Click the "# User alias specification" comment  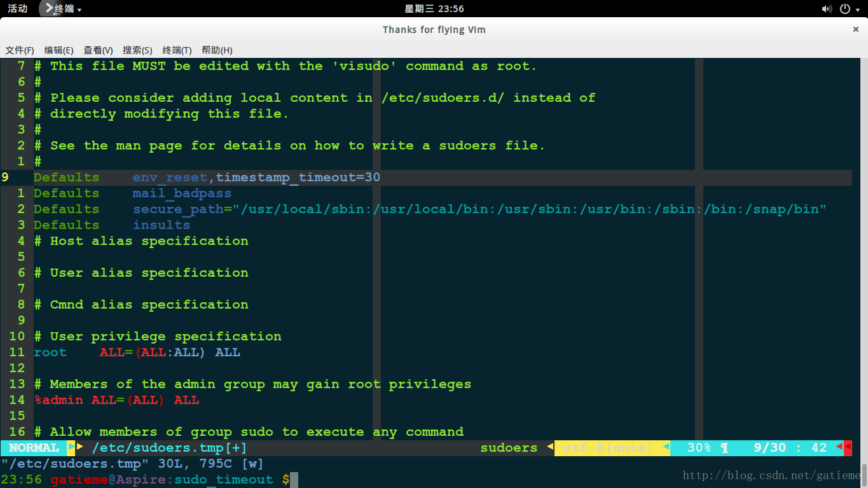141,273
